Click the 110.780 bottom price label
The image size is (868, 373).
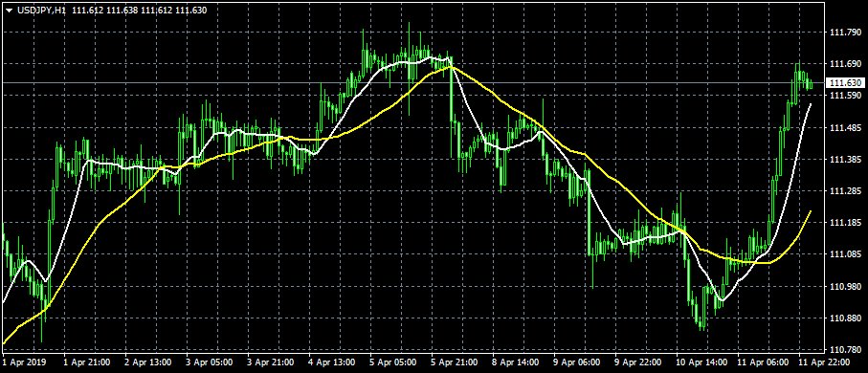pos(844,350)
